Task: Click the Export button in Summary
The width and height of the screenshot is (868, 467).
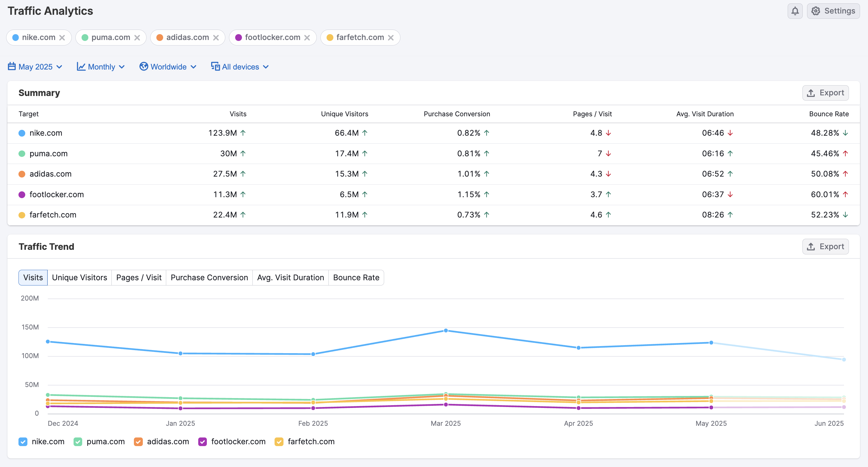Action: (x=825, y=93)
